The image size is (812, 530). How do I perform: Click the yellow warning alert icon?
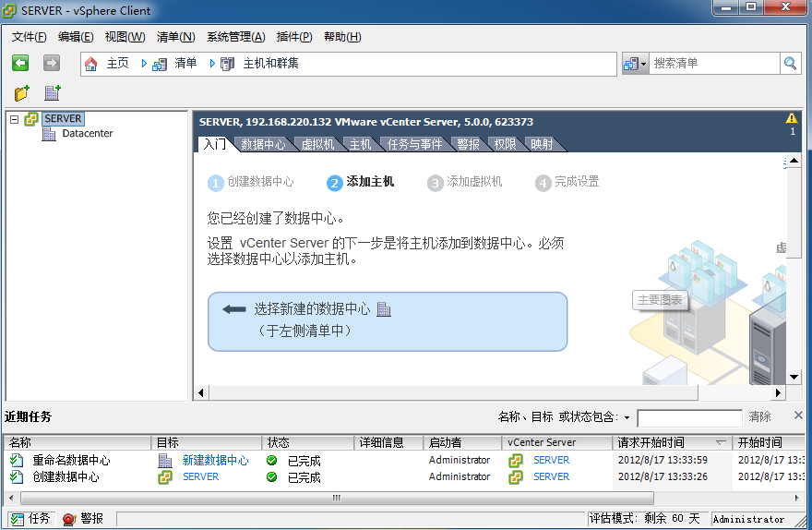792,118
